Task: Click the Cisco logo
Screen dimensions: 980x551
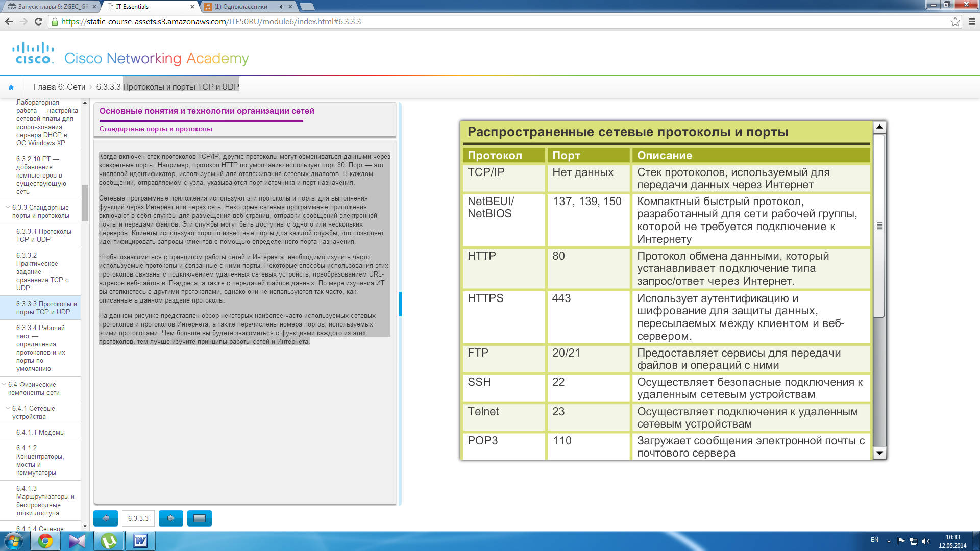Action: tap(33, 54)
